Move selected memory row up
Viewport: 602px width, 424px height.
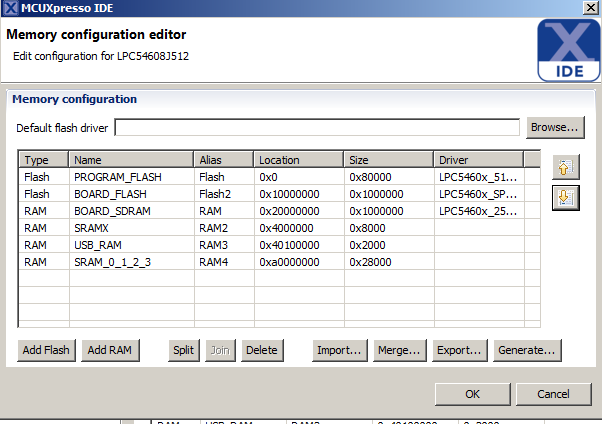566,167
